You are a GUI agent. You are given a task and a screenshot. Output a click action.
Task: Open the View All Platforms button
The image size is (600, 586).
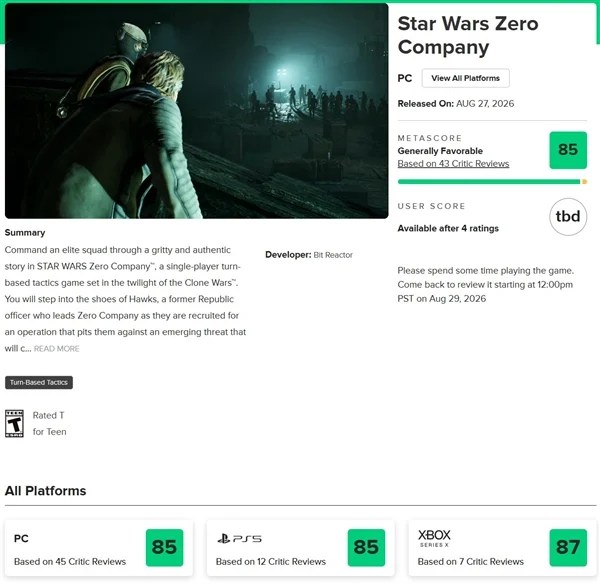[x=465, y=78]
